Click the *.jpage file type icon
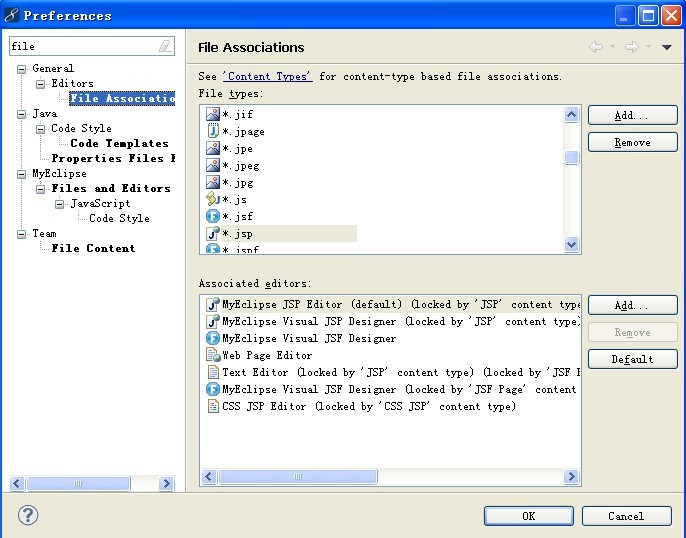This screenshot has width=686, height=538. click(213, 131)
